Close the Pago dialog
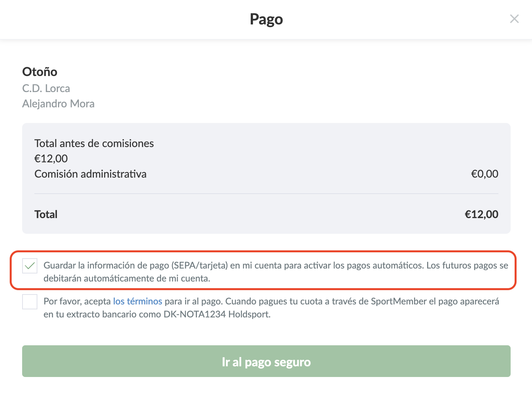The height and width of the screenshot is (398, 532). 514,19
